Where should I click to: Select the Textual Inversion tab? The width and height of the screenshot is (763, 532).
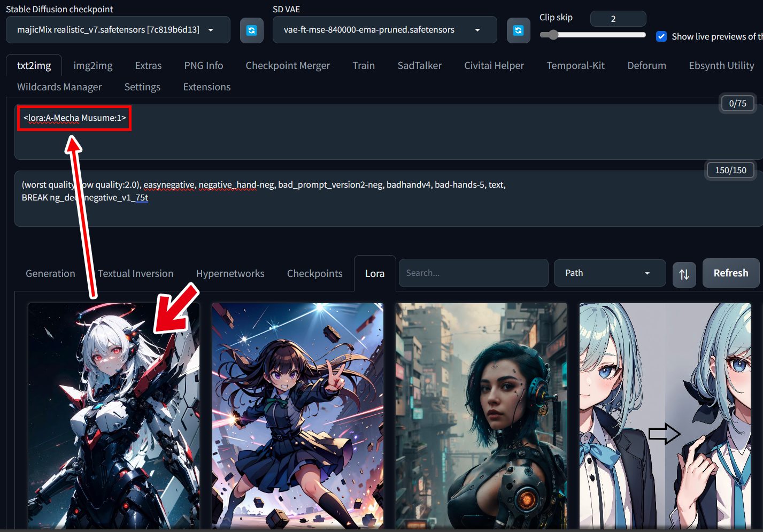tap(135, 274)
